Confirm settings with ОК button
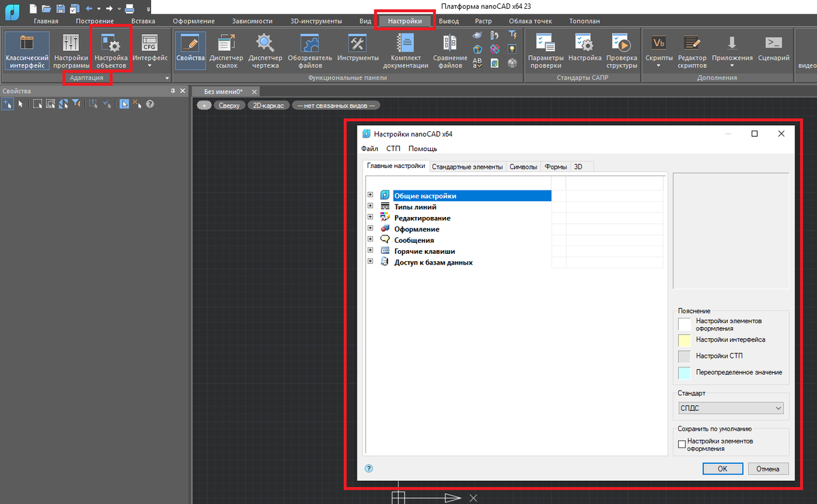Screen dimensions: 817x504 [722, 469]
